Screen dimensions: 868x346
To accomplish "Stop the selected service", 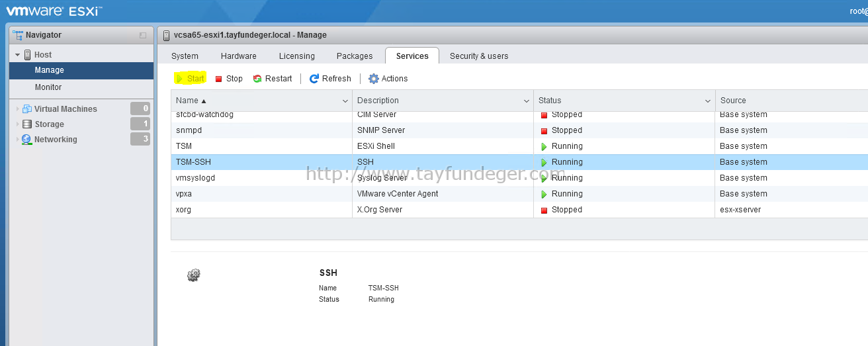I will click(229, 79).
